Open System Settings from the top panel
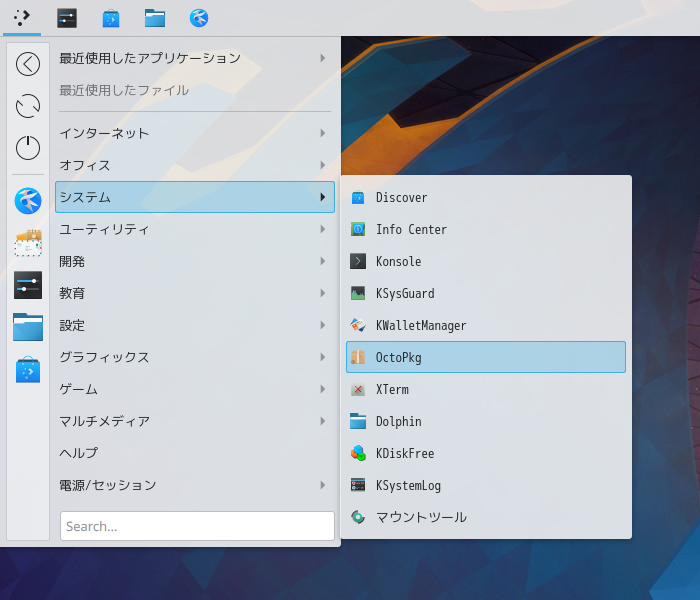Image resolution: width=700 pixels, height=600 pixels. pos(67,18)
